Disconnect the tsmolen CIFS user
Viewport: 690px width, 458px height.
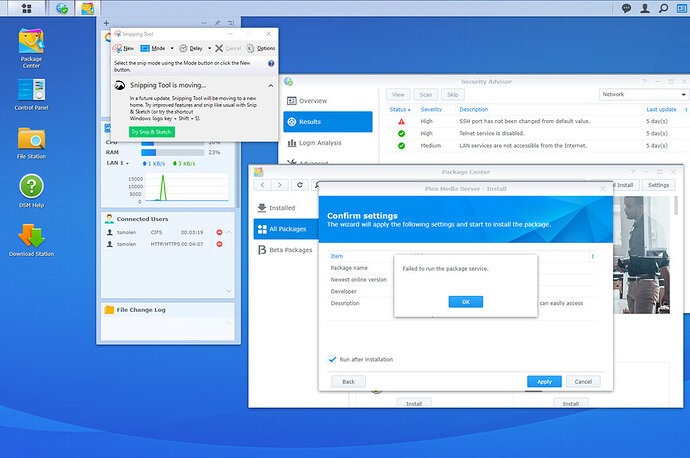click(x=219, y=232)
